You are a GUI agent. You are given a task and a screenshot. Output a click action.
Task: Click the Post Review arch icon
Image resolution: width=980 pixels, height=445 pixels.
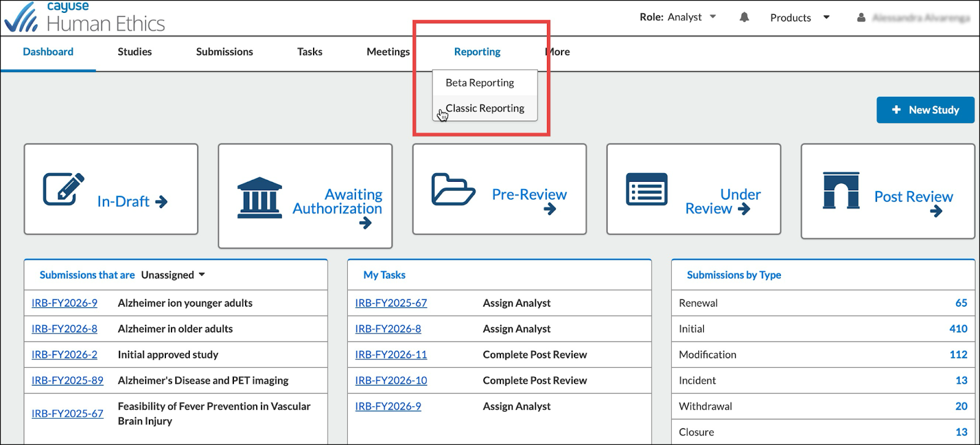(x=841, y=190)
